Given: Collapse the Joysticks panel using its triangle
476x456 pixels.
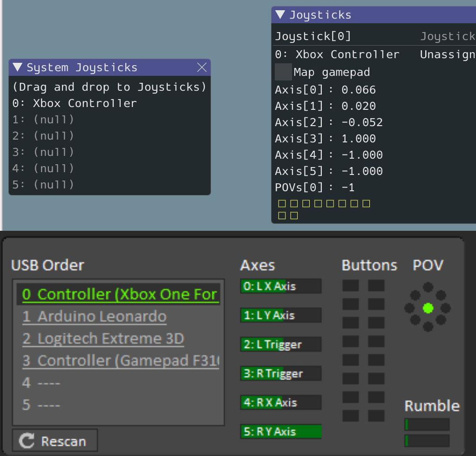Looking at the screenshot, I should pos(279,14).
